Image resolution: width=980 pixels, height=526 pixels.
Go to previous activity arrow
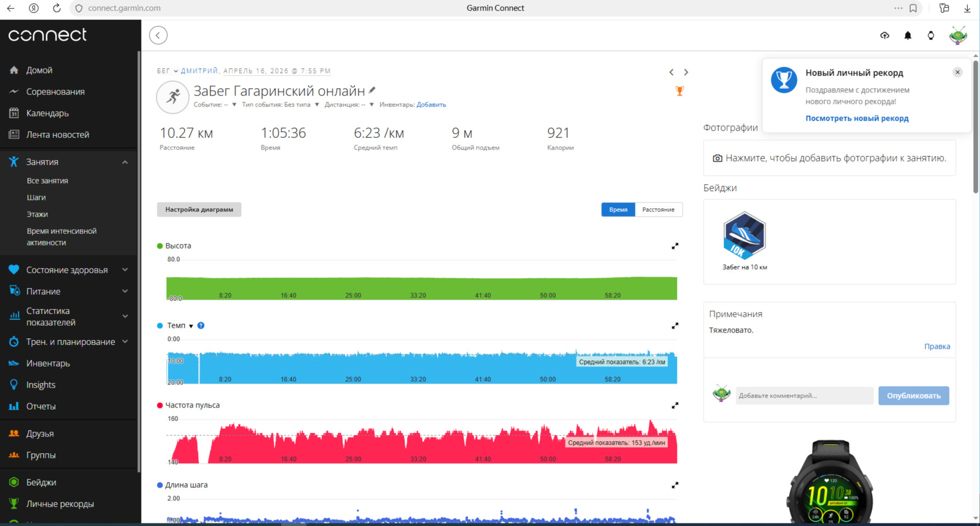(x=671, y=72)
